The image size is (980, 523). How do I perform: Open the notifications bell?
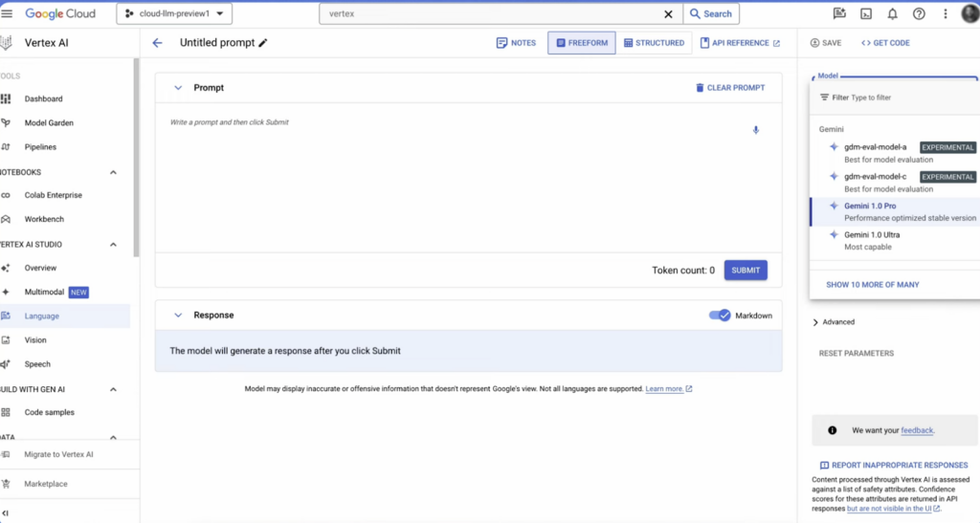(893, 13)
